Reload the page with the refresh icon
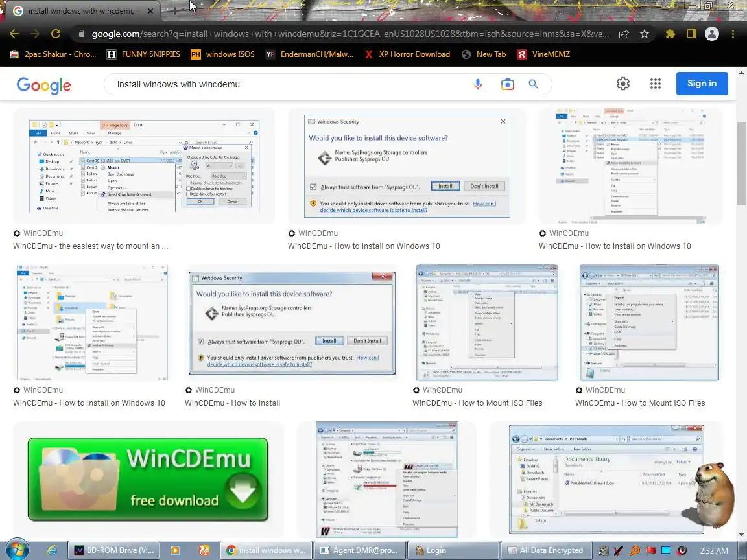This screenshot has width=747, height=560. point(56,34)
